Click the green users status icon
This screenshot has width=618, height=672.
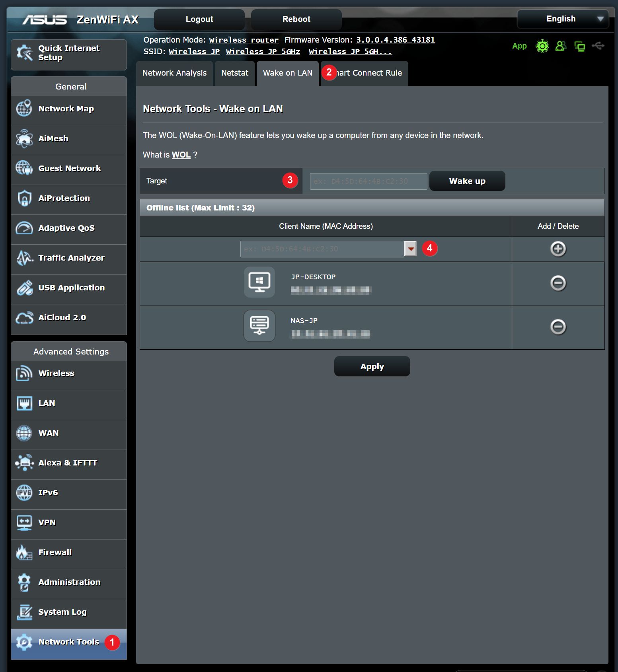tap(561, 46)
